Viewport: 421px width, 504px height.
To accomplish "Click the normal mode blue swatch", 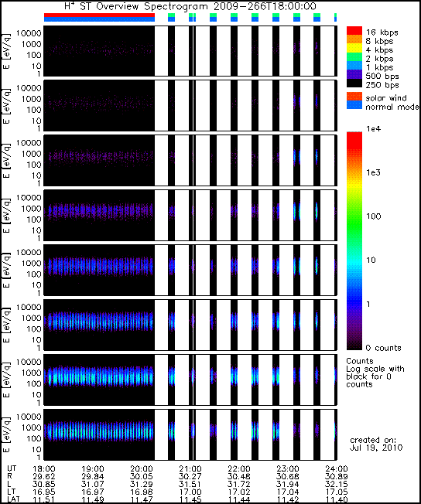I will [x=354, y=105].
